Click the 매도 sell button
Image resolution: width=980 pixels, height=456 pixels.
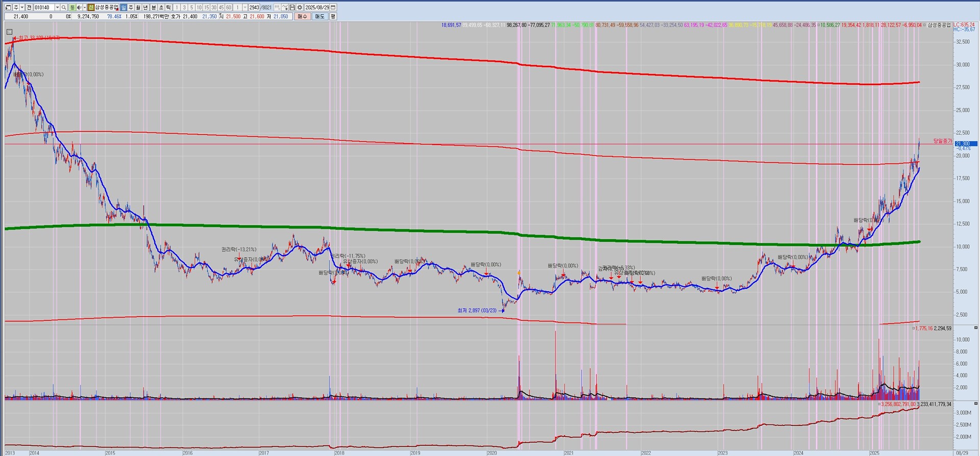[320, 16]
